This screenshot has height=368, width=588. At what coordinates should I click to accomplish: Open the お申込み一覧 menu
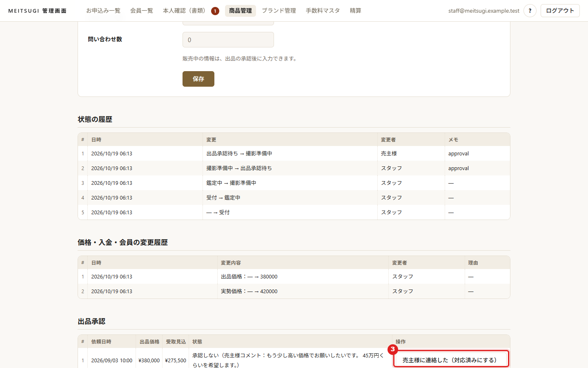pyautogui.click(x=103, y=11)
